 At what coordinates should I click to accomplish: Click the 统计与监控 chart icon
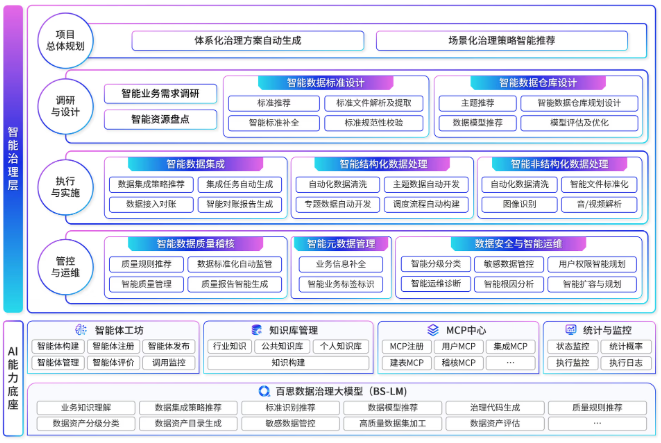click(571, 330)
